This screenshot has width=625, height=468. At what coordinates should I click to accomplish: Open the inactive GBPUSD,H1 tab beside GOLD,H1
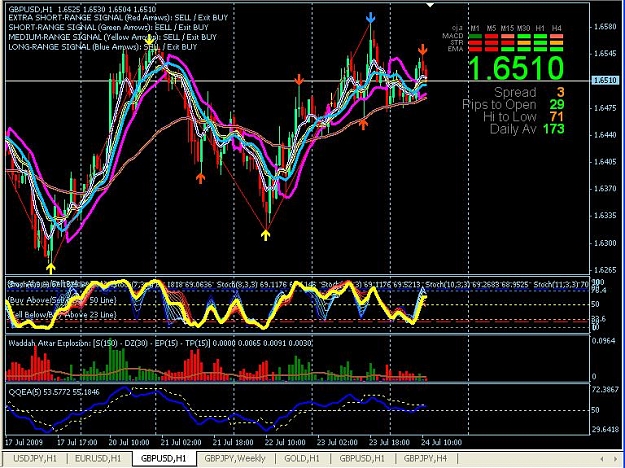click(x=362, y=458)
